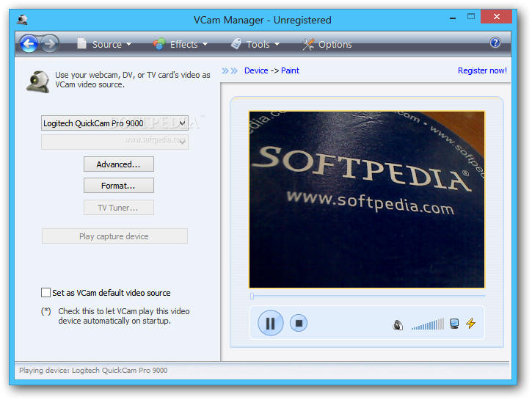Click the webcam icon beside description
The width and height of the screenshot is (532, 400).
point(38,81)
